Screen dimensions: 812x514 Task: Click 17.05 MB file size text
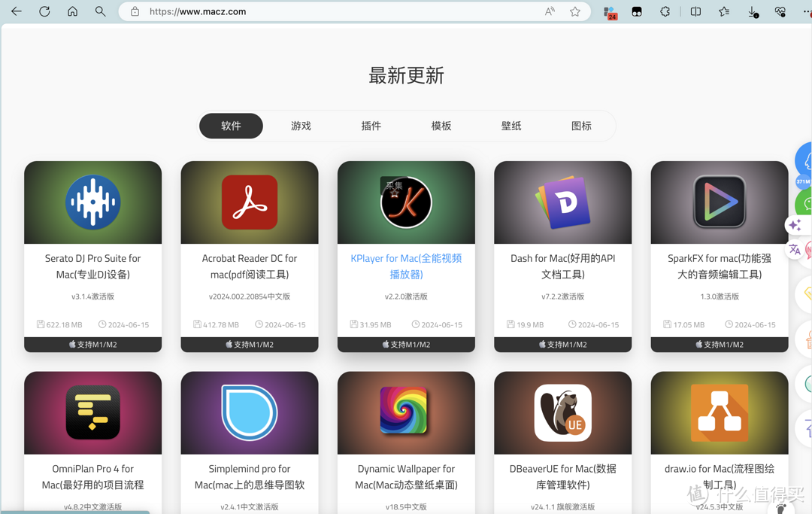[689, 325]
